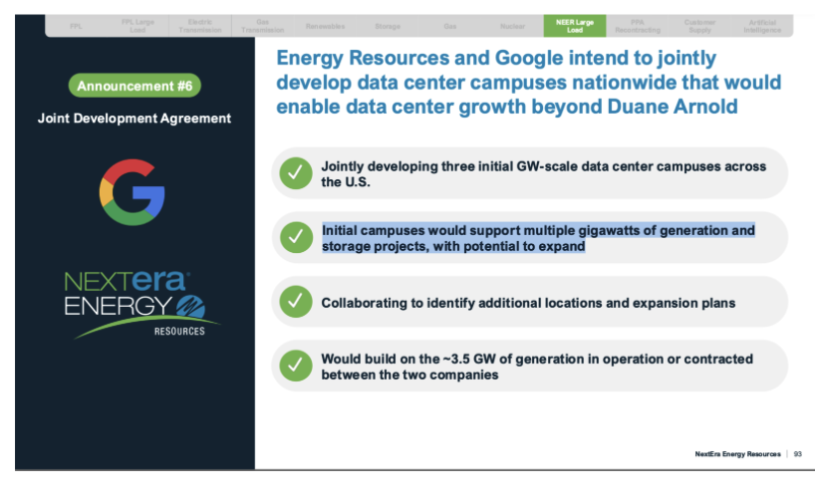Open the PPA Recontracting tab
This screenshot has height=504, width=815.
[638, 26]
